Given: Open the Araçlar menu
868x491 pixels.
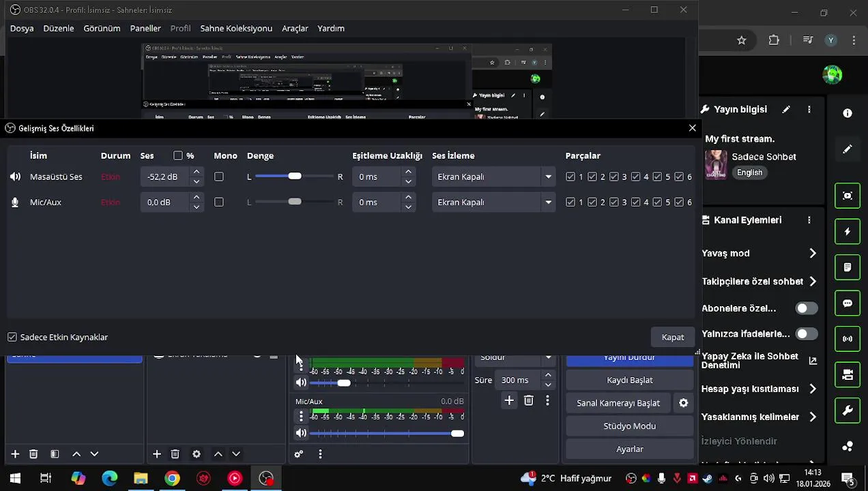Looking at the screenshot, I should [x=295, y=29].
